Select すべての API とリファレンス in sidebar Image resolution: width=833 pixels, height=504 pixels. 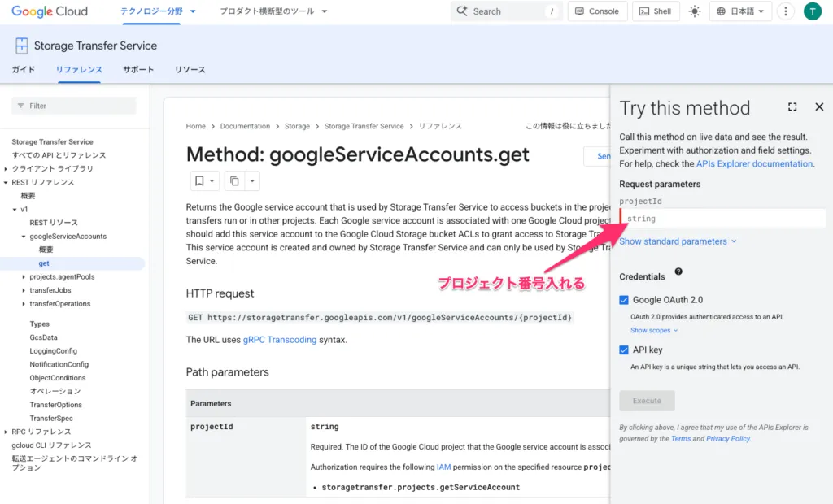pos(59,155)
